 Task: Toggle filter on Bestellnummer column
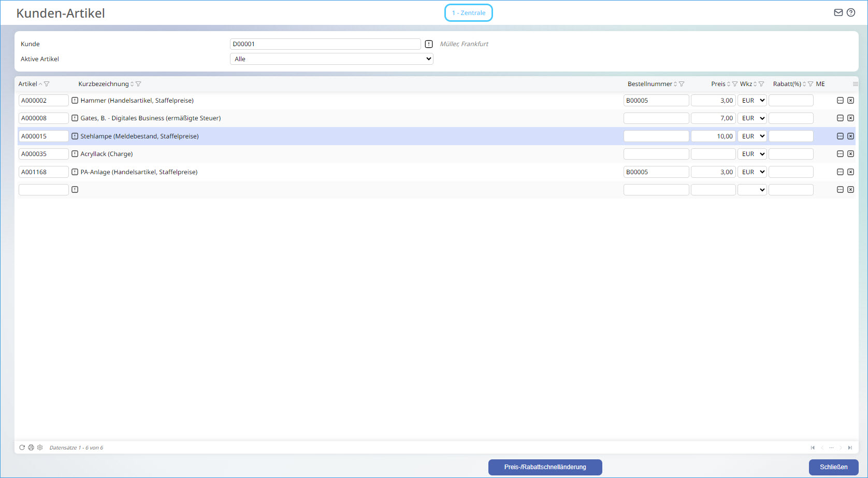(x=682, y=84)
